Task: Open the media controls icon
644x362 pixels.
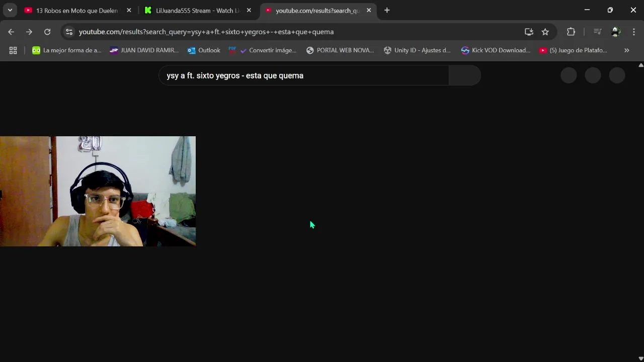Action: [598, 32]
